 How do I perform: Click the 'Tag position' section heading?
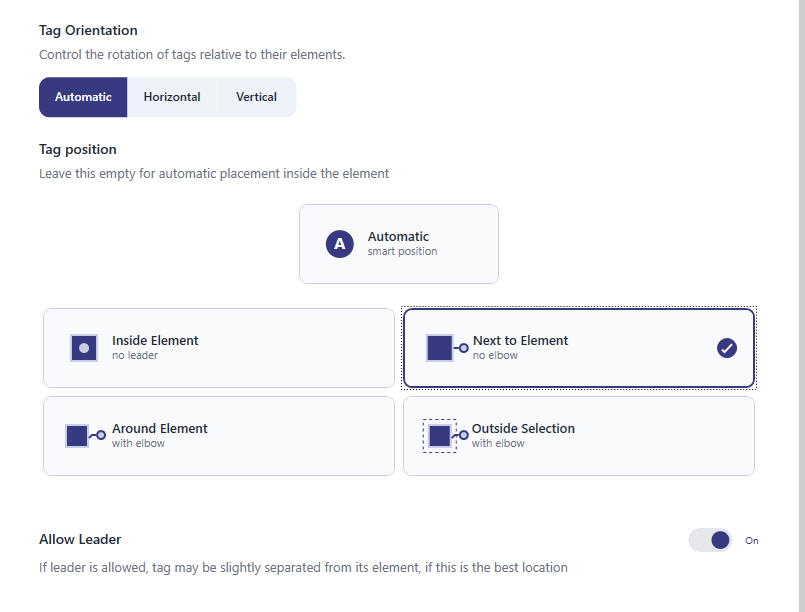point(78,149)
